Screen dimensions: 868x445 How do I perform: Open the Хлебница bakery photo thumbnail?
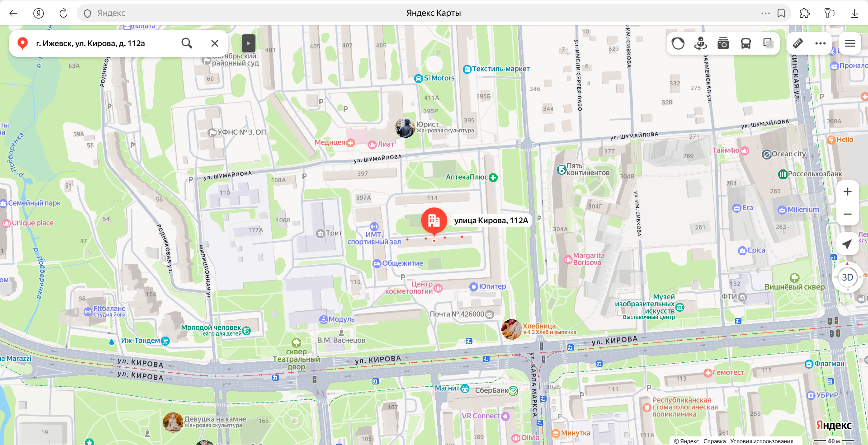tap(512, 329)
